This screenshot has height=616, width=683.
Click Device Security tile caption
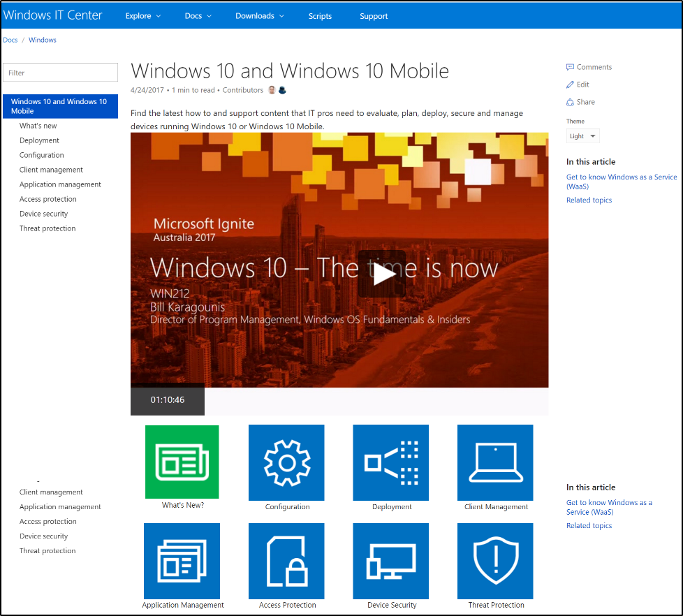(392, 605)
